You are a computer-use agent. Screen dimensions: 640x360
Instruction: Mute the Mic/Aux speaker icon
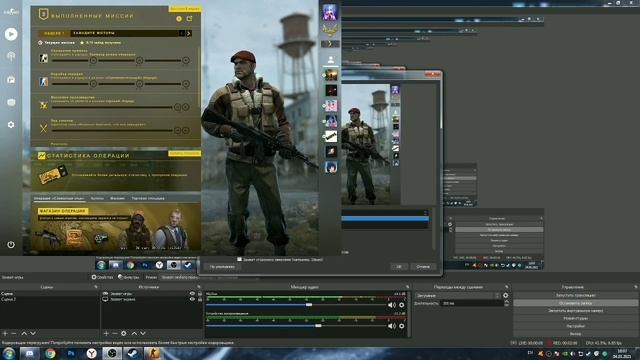(x=392, y=305)
